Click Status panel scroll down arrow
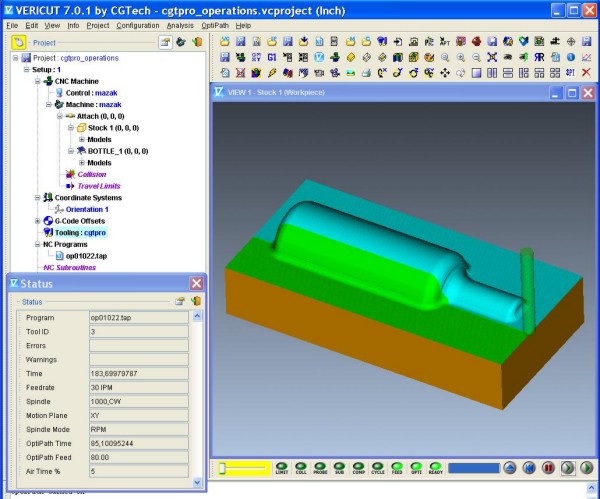 point(197,482)
